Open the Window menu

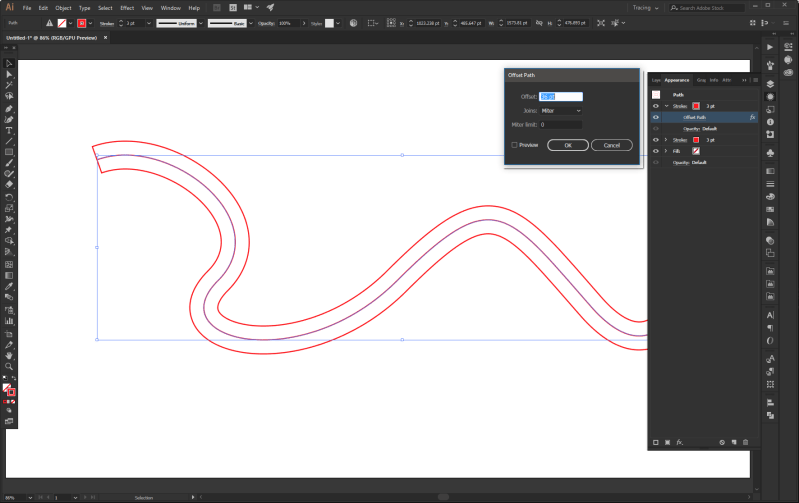(x=171, y=8)
